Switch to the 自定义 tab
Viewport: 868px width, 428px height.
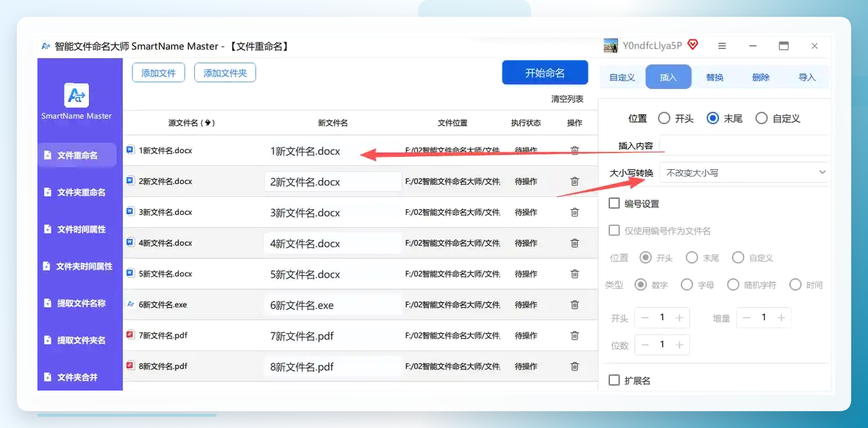tap(622, 77)
